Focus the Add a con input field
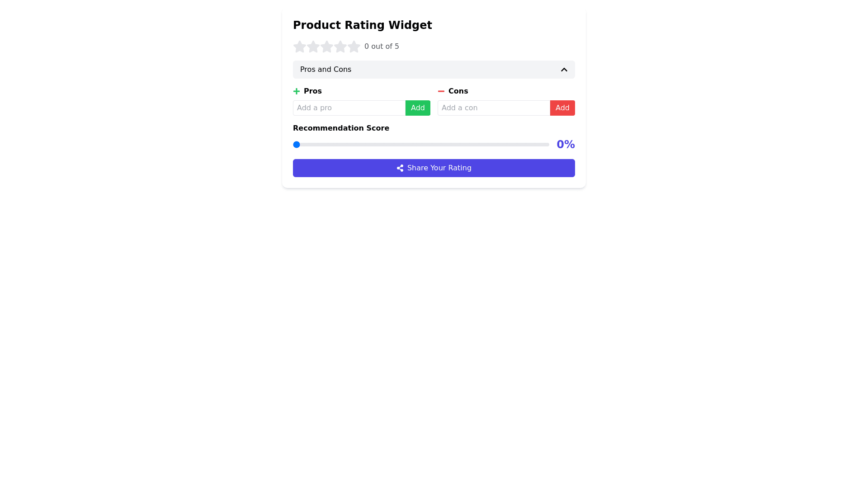The width and height of the screenshot is (868, 488). pyautogui.click(x=494, y=108)
